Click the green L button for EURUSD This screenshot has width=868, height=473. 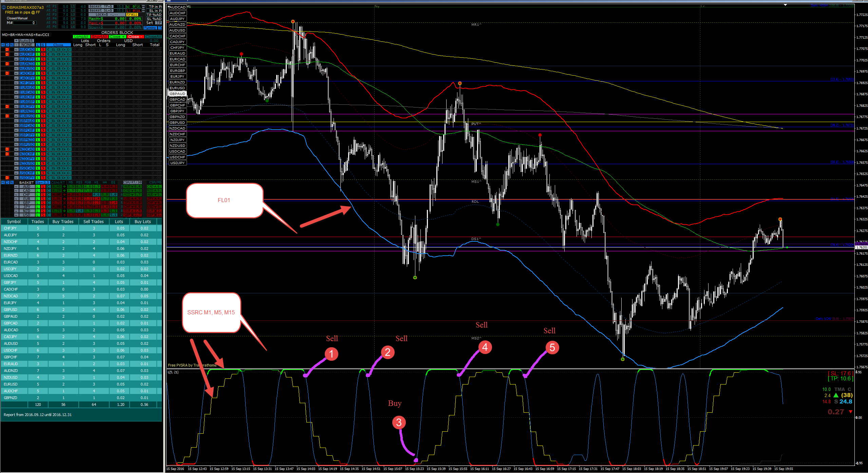(38, 116)
